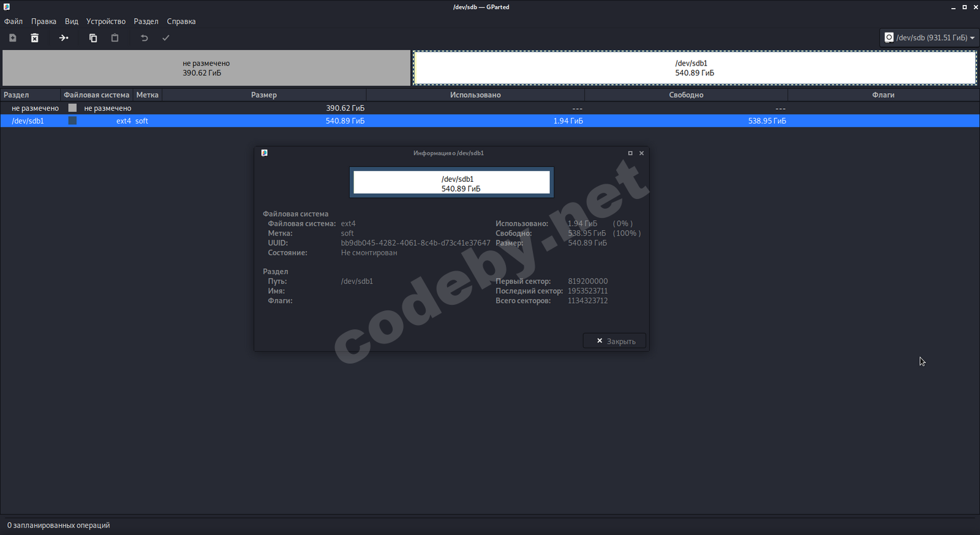Open the Справка menu
Viewport: 980px width, 535px height.
(x=181, y=21)
